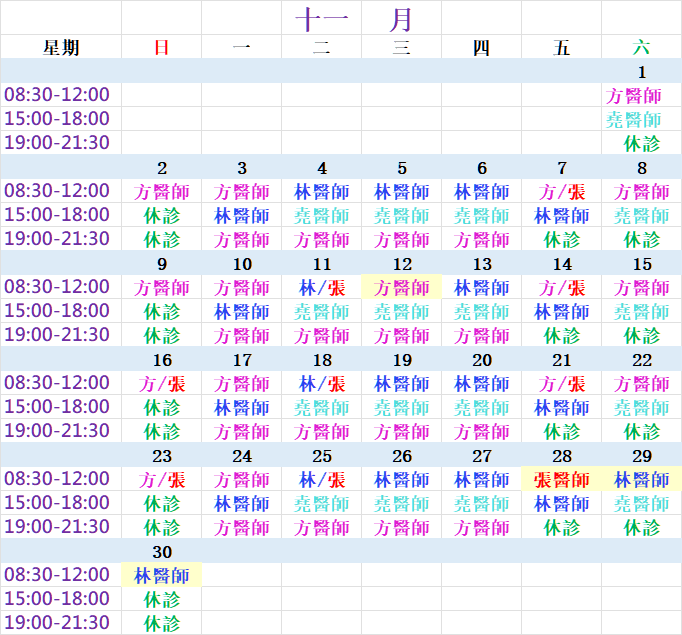Screen dimensions: 682x635
Task: Select the 星期 header cell
Action: tap(61, 47)
